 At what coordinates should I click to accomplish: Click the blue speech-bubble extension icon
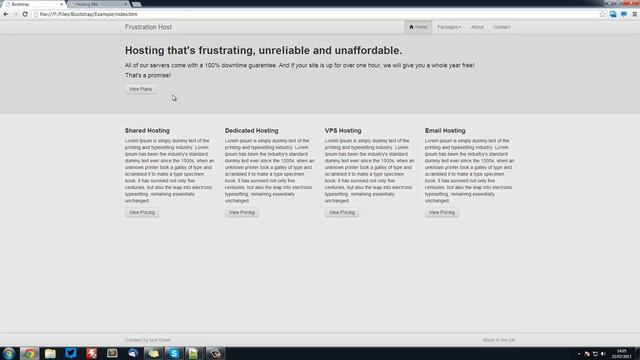pos(624,14)
